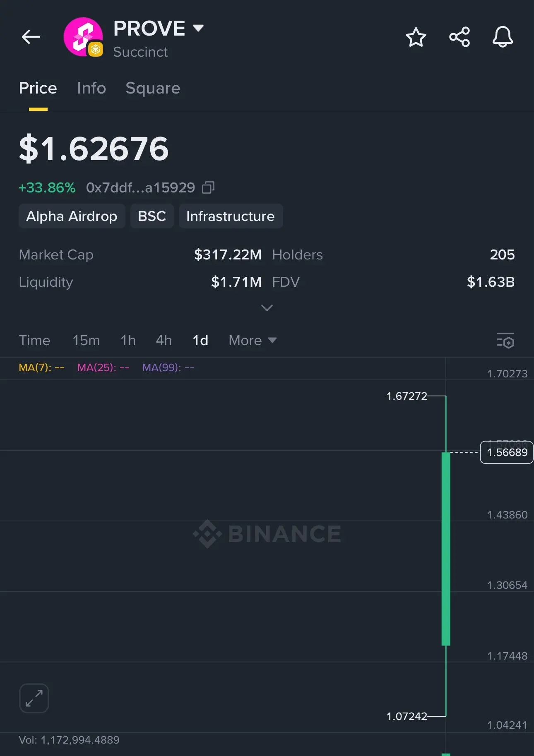534x756 pixels.
Task: Copy contract address with copy icon
Action: (208, 188)
